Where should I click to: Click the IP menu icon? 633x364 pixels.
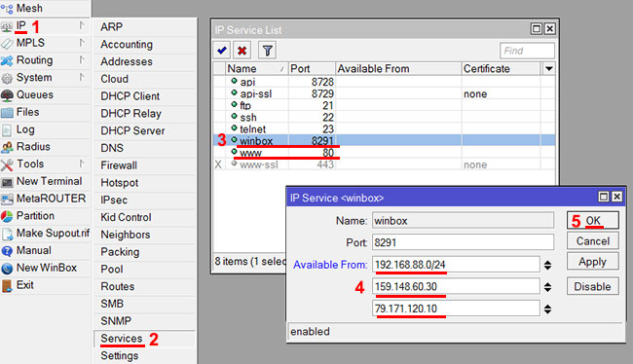coord(7,27)
